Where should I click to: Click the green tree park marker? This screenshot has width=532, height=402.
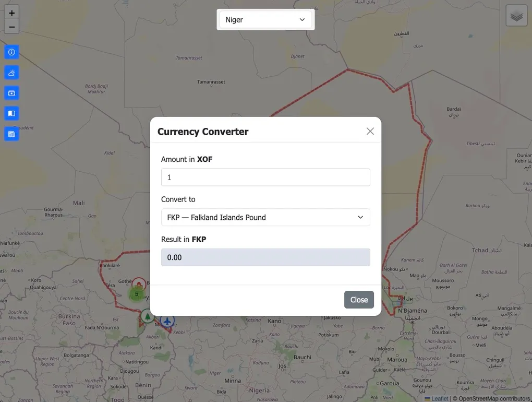(148, 316)
